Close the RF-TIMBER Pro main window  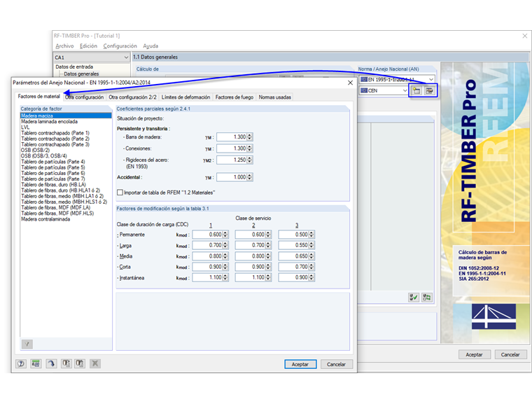[524, 36]
